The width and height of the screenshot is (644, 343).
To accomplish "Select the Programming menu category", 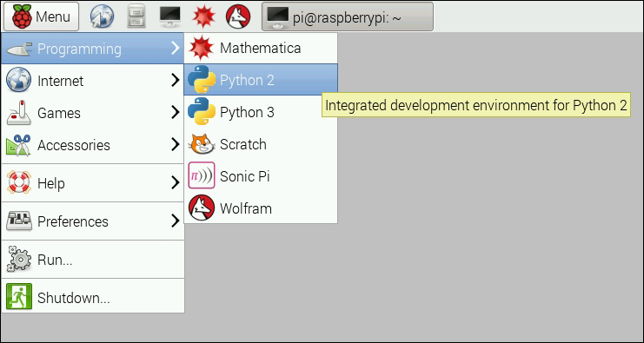I will click(x=93, y=49).
